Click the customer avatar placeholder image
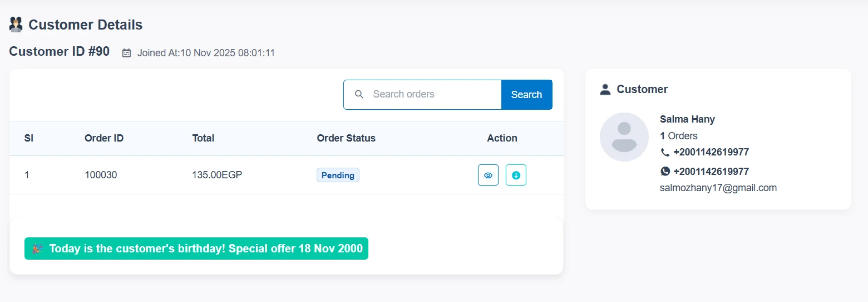868x302 pixels. [x=624, y=137]
